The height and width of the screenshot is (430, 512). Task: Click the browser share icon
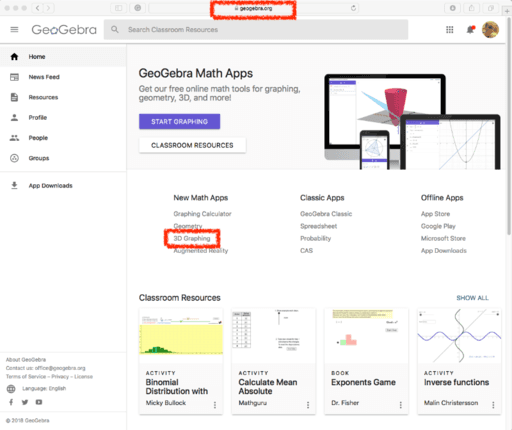click(x=471, y=8)
